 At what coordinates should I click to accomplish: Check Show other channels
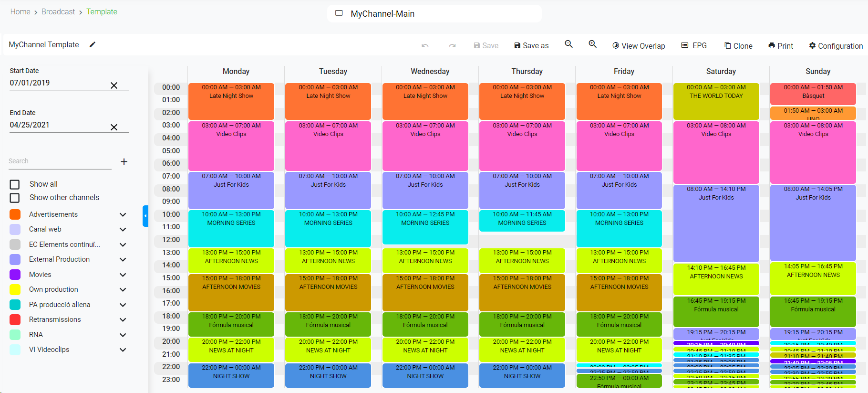coord(15,198)
